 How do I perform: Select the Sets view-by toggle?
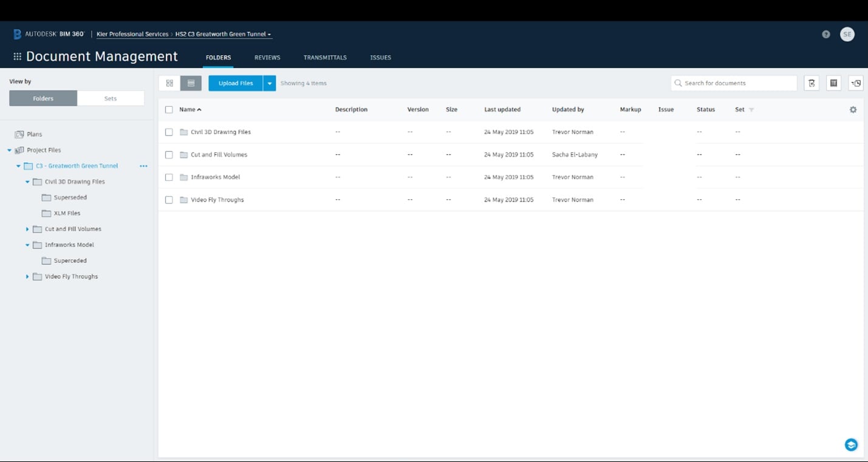111,98
